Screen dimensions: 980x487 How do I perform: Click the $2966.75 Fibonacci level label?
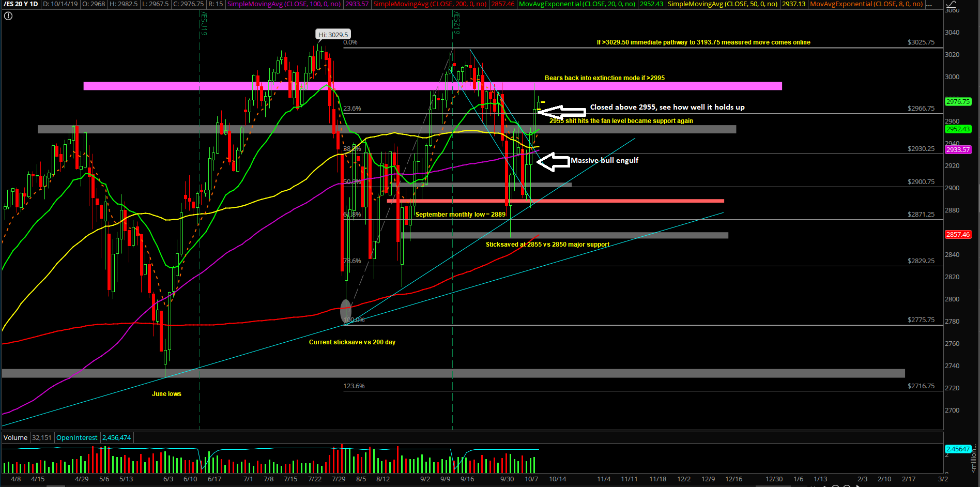pos(921,109)
